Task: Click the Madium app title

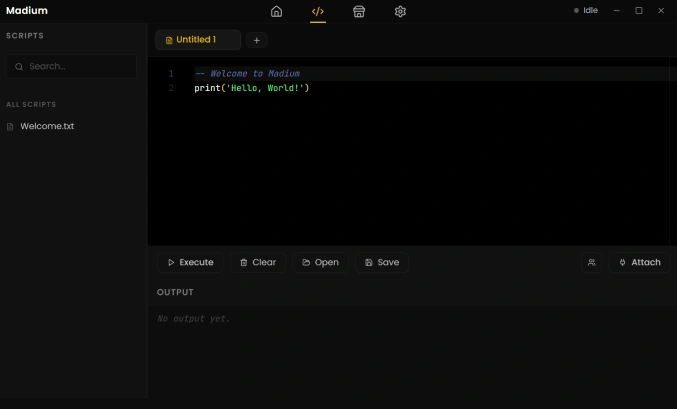Action: point(27,10)
